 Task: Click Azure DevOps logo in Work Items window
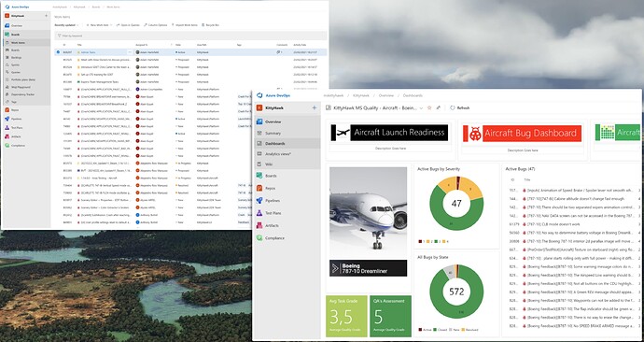click(x=7, y=7)
